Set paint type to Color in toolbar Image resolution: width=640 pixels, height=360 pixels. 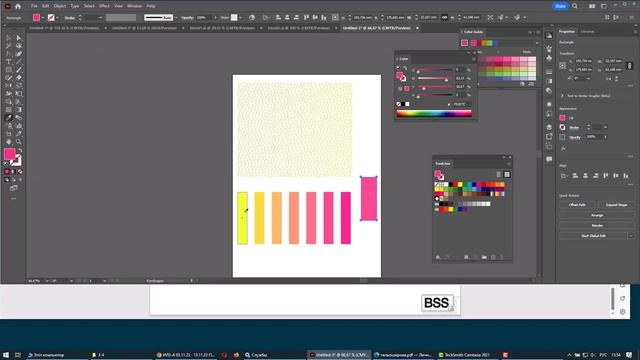coord(7,172)
